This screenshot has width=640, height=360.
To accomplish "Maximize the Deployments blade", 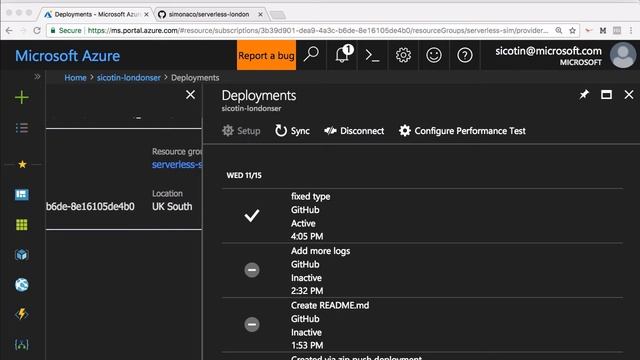I will 606,95.
